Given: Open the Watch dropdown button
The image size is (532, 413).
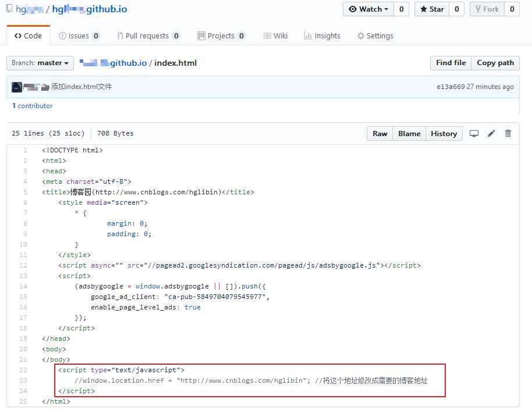Looking at the screenshot, I should click(x=368, y=9).
